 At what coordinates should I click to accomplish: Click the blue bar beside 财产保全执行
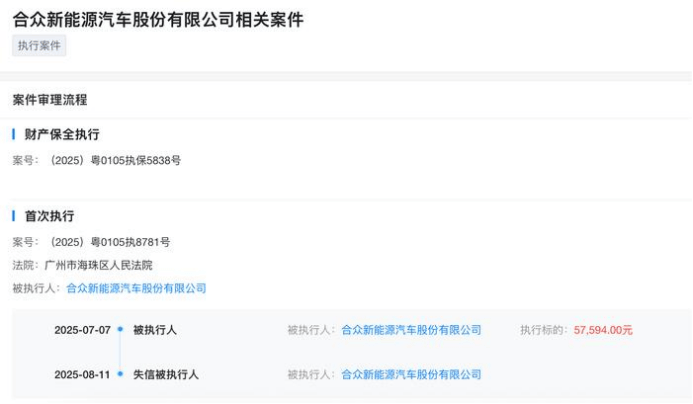[x=14, y=134]
